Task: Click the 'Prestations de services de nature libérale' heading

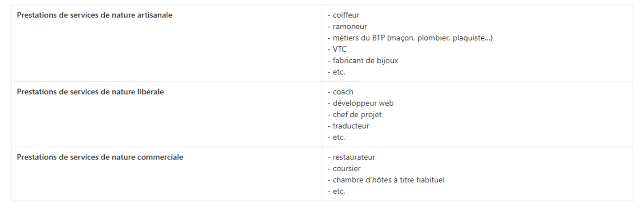Action: pyautogui.click(x=90, y=92)
